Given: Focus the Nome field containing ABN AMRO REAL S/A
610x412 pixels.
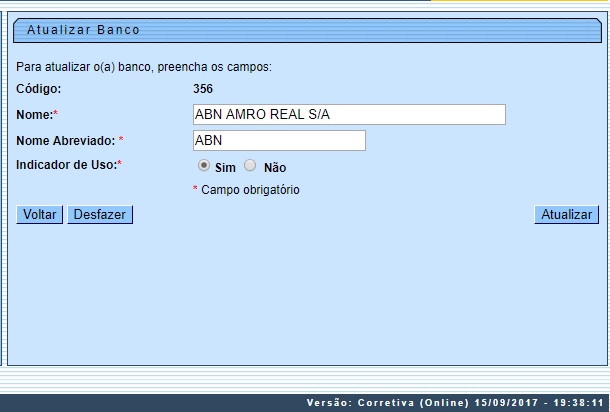Looking at the screenshot, I should [349, 114].
